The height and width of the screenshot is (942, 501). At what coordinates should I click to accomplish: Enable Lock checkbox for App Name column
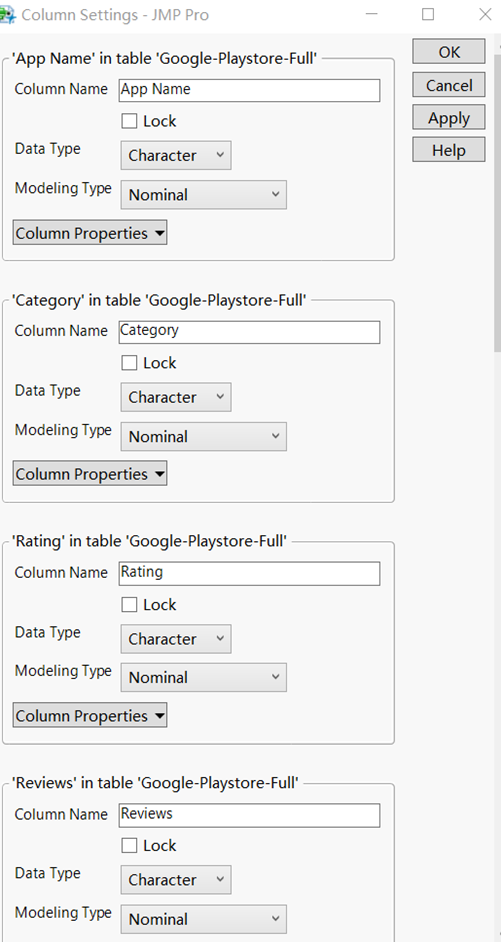click(129, 121)
